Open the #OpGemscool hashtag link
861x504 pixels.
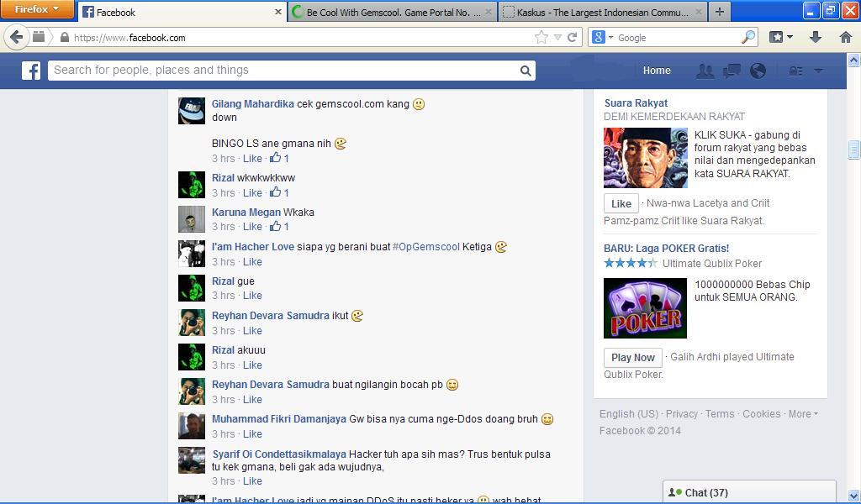[426, 247]
